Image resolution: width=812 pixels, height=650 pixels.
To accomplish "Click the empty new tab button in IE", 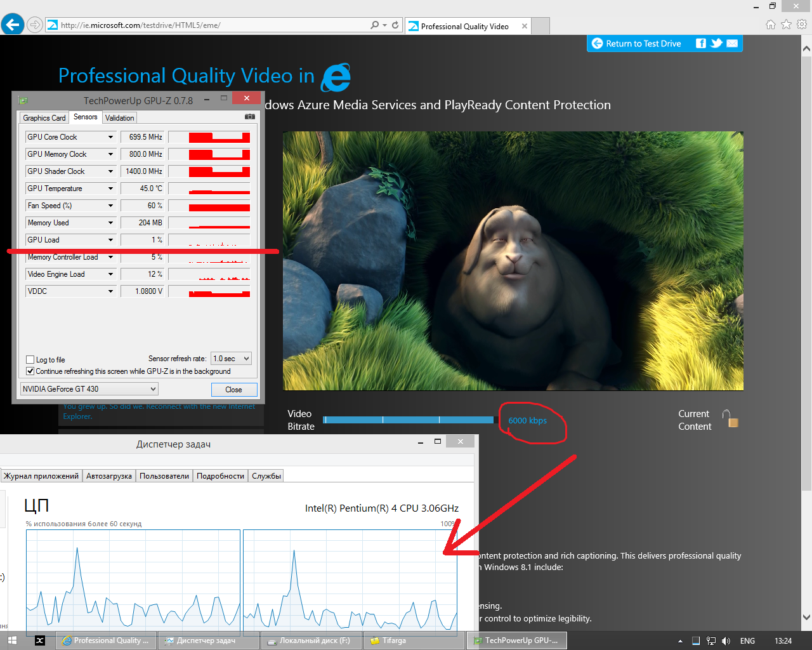I will [540, 26].
